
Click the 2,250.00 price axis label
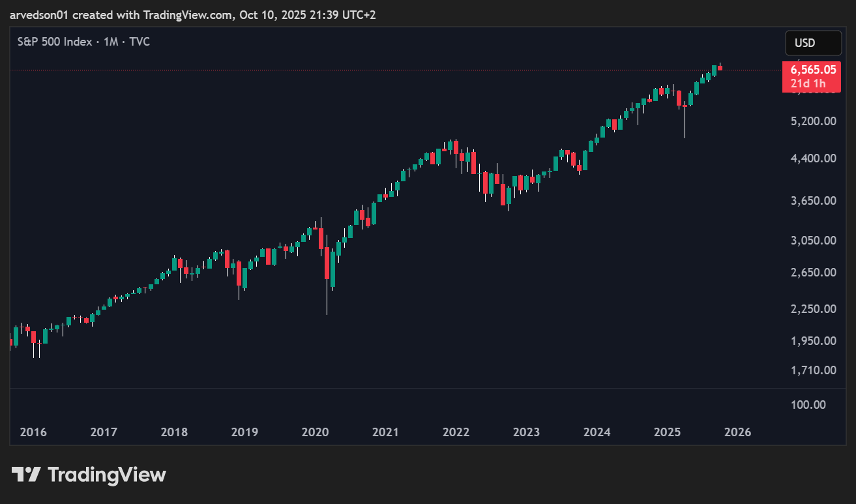pyautogui.click(x=813, y=309)
